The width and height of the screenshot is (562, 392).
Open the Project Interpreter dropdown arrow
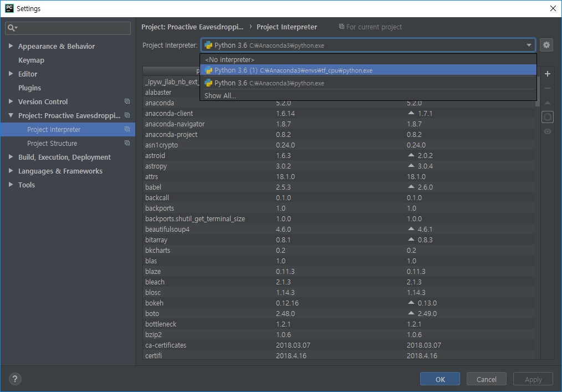point(528,45)
